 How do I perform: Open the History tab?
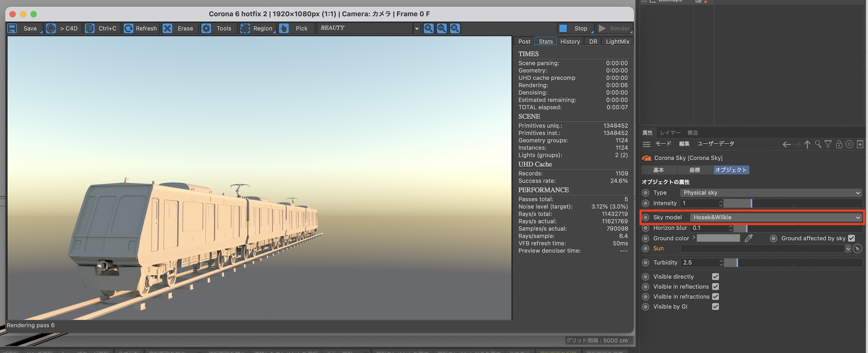coord(570,41)
